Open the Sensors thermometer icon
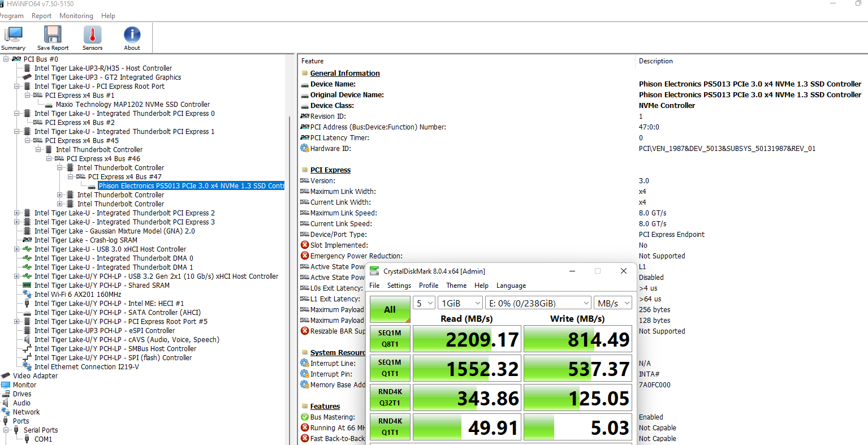This screenshot has width=868, height=445. pos(92,35)
